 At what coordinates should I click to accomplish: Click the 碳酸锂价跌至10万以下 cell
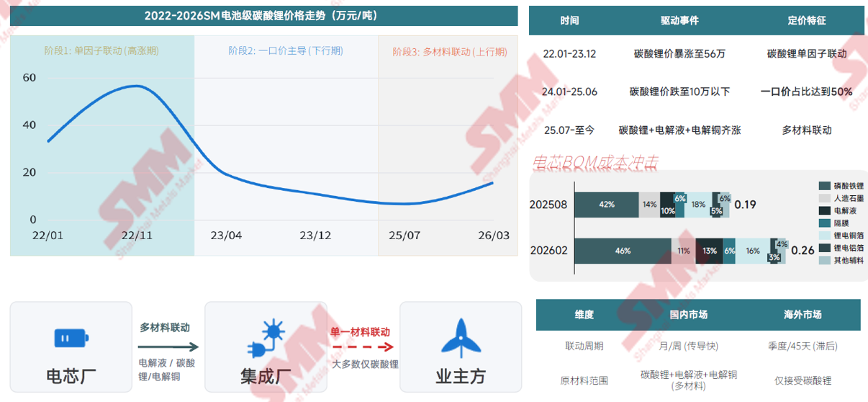(x=679, y=91)
